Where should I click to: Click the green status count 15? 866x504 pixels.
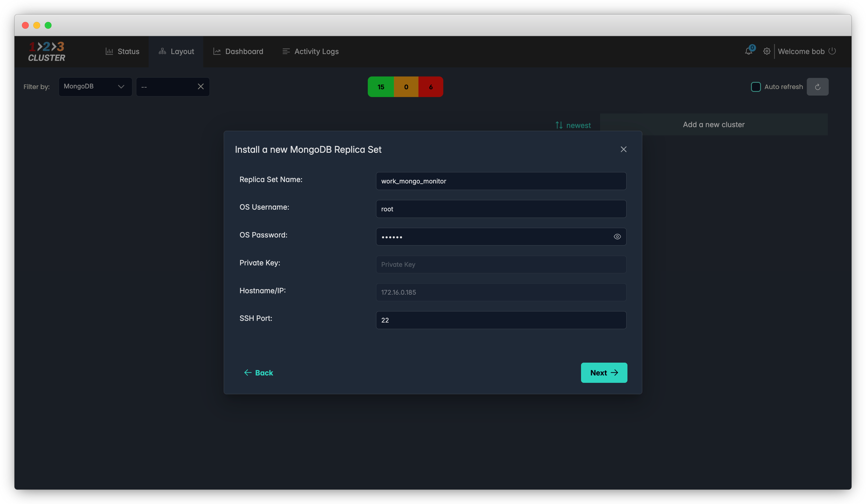(381, 87)
